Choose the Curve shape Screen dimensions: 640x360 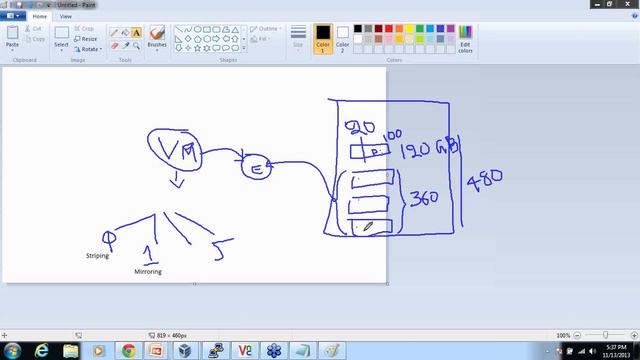(188, 30)
